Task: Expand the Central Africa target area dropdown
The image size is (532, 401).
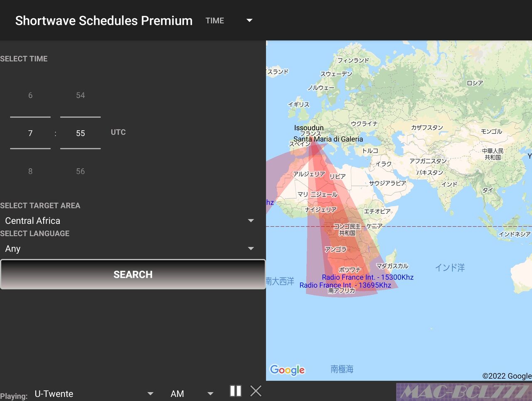Action: (x=130, y=221)
